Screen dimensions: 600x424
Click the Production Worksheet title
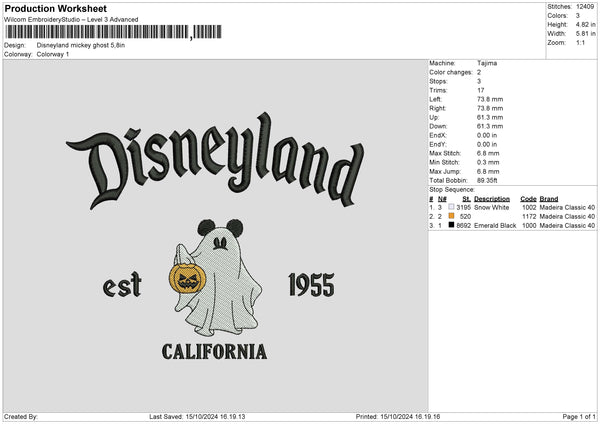pos(55,8)
